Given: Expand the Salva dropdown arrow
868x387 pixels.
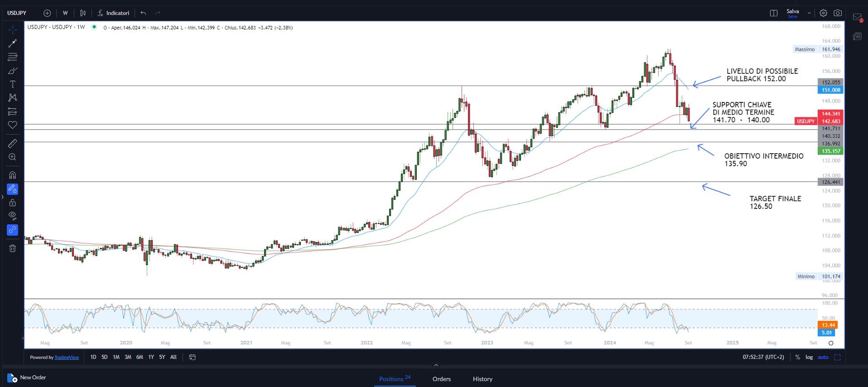Looking at the screenshot, I should [809, 13].
